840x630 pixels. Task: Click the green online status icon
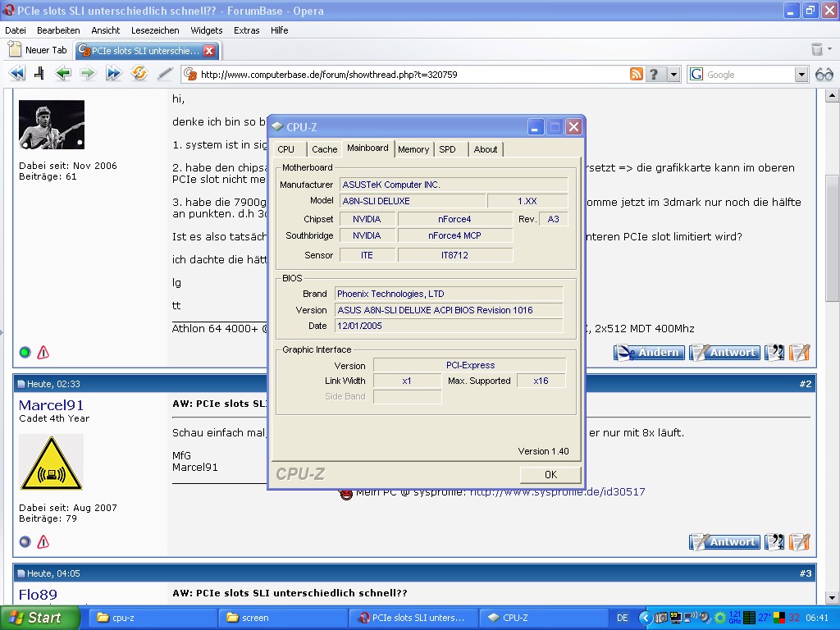click(25, 353)
